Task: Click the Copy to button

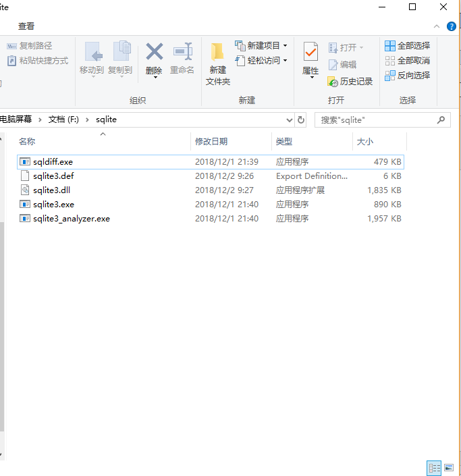Action: point(120,59)
